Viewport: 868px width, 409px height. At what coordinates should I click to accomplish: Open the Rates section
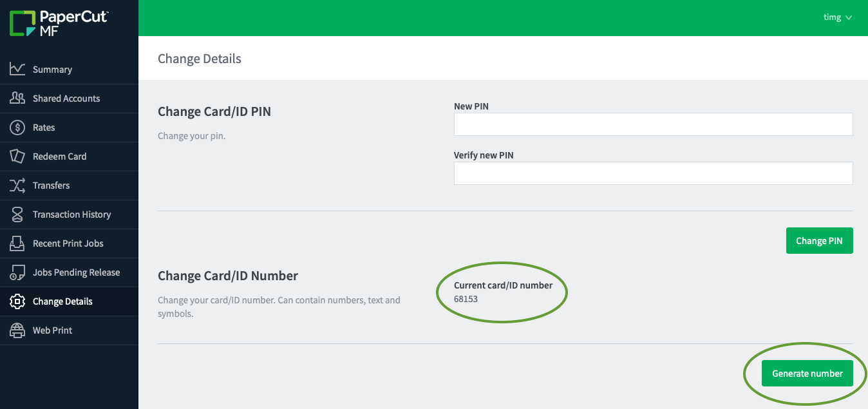69,128
